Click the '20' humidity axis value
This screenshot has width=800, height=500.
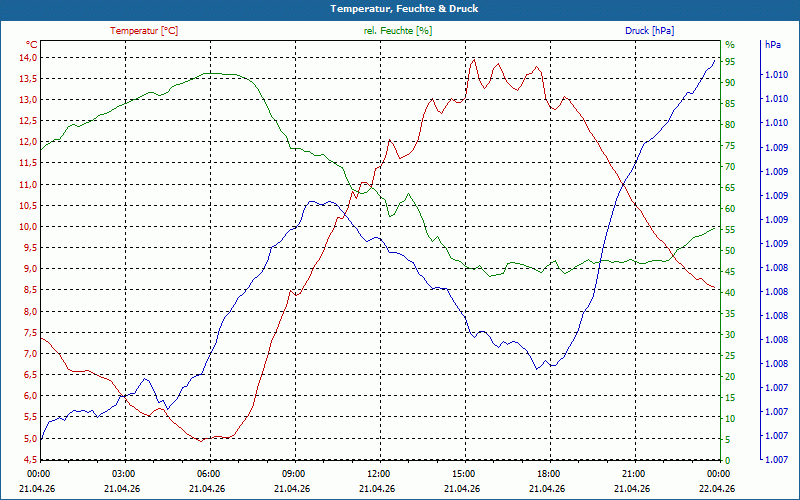pos(730,377)
